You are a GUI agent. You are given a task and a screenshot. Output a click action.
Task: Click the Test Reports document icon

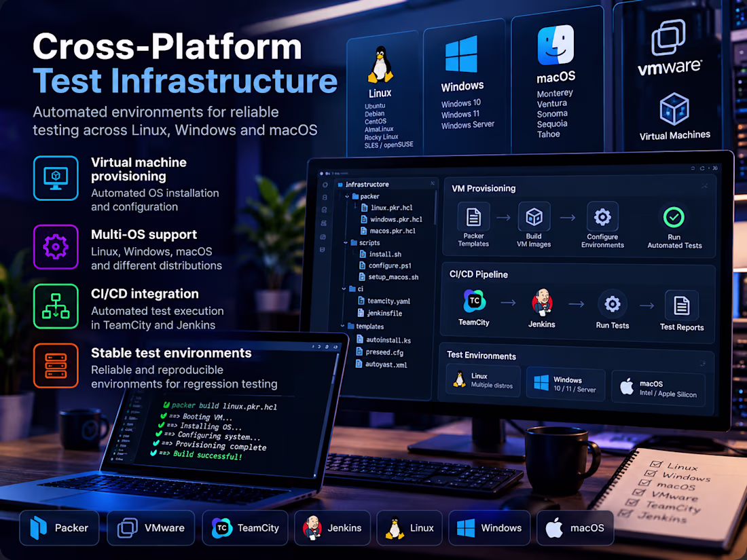(682, 305)
